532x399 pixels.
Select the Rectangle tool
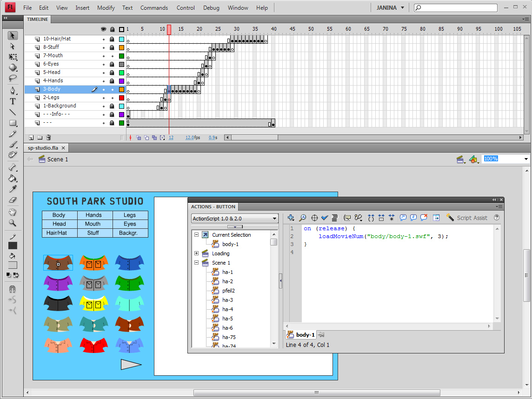[x=13, y=123]
